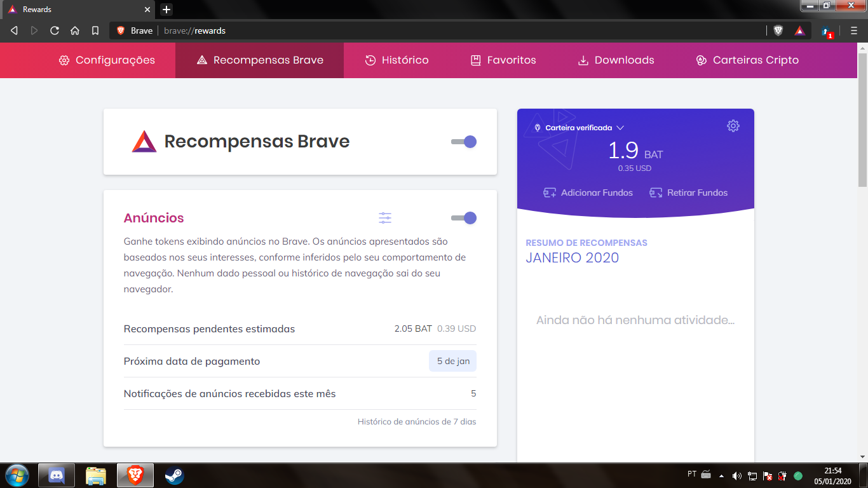
Task: Click the power plug tray icon
Action: pyautogui.click(x=783, y=475)
